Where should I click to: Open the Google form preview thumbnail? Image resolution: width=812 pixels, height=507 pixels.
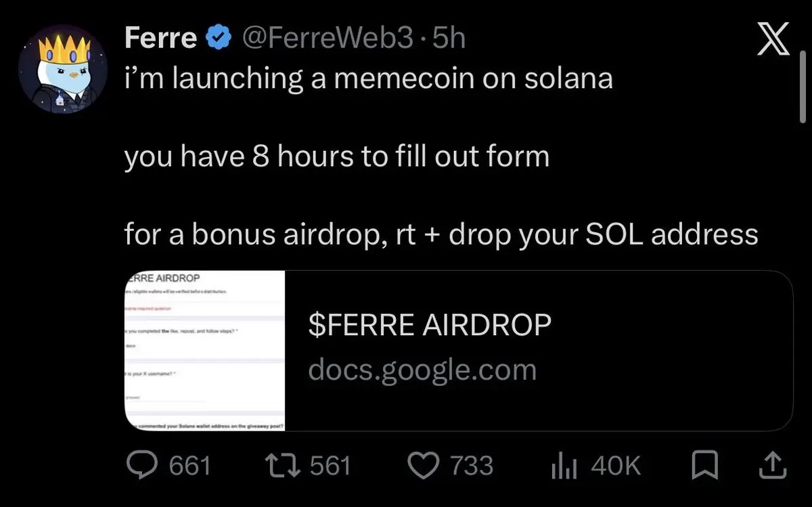pos(204,350)
